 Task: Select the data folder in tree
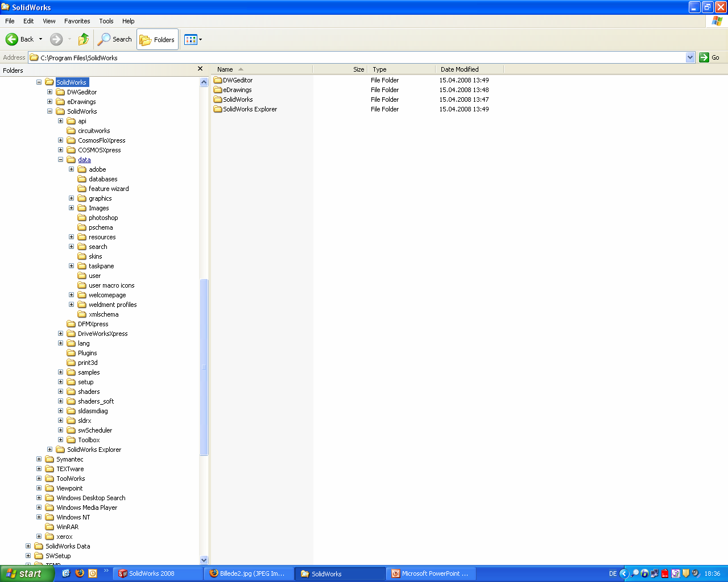point(84,160)
